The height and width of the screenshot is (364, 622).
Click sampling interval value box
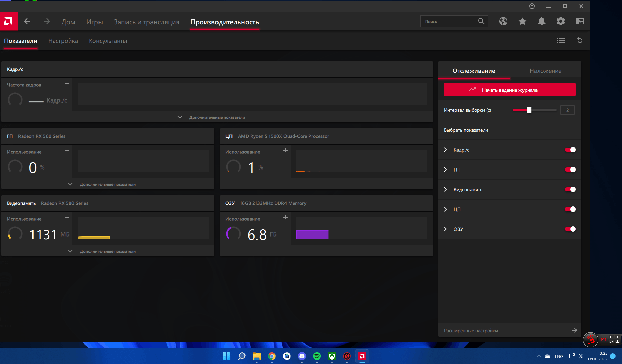point(567,110)
